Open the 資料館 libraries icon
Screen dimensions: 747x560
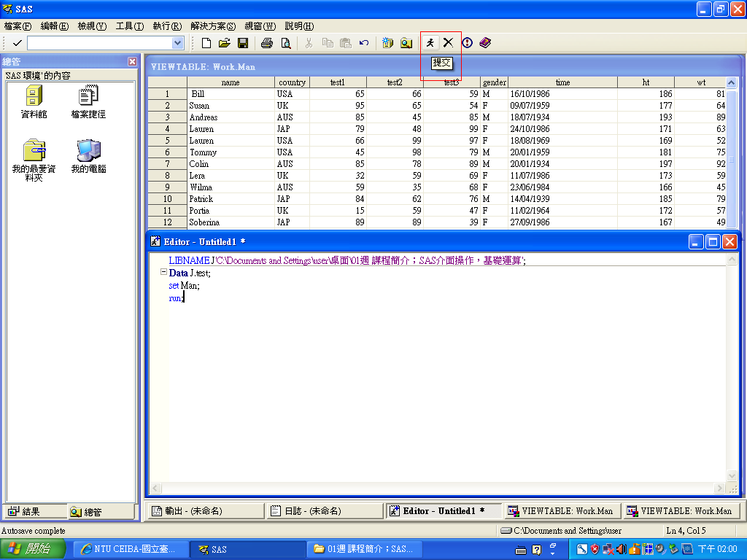34,102
